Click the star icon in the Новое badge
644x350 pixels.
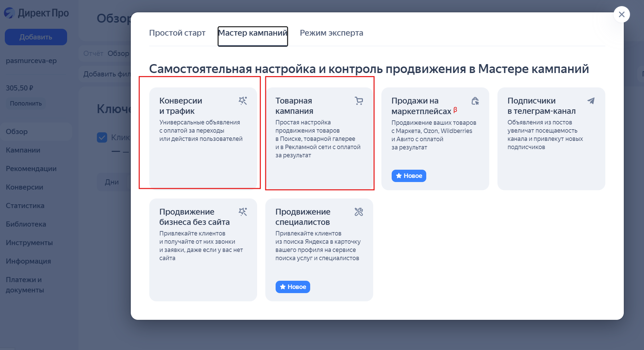(399, 176)
